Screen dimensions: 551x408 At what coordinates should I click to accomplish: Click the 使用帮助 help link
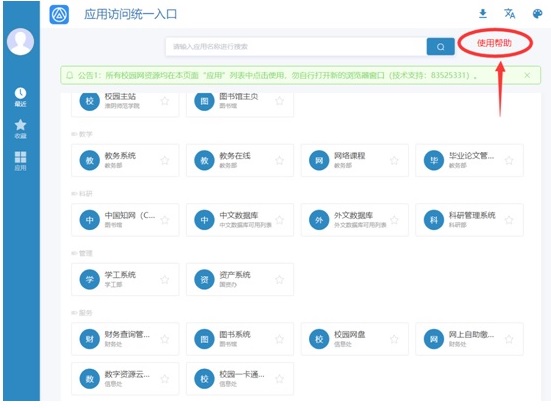[494, 43]
